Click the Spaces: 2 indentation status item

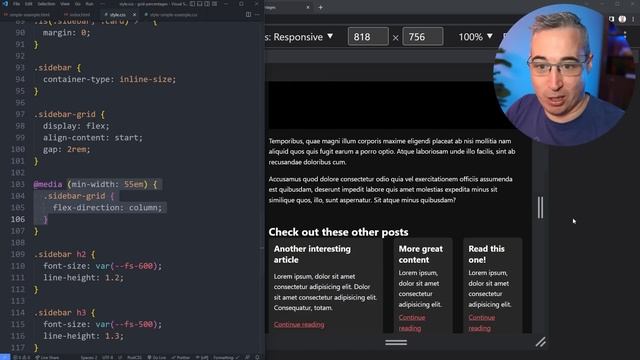[89, 357]
